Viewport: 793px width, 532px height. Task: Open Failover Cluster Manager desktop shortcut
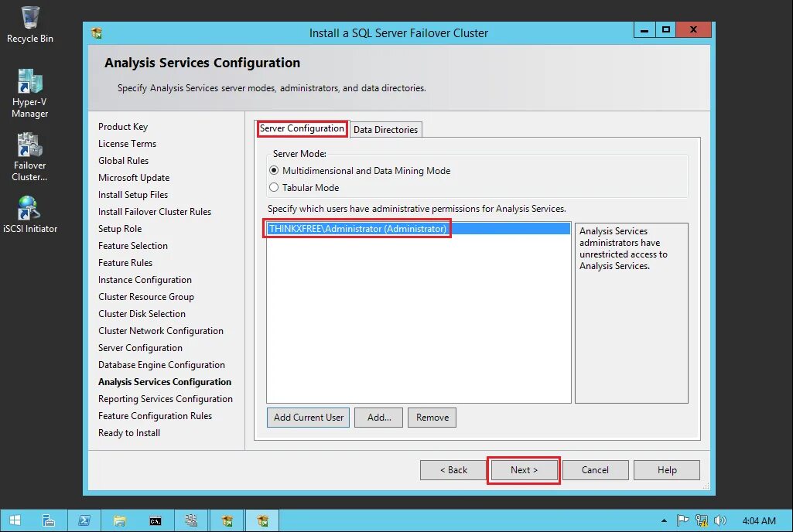(30, 157)
